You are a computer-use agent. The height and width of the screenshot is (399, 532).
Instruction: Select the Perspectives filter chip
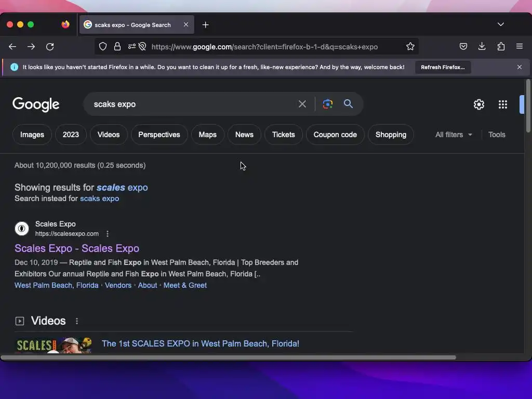click(x=159, y=135)
